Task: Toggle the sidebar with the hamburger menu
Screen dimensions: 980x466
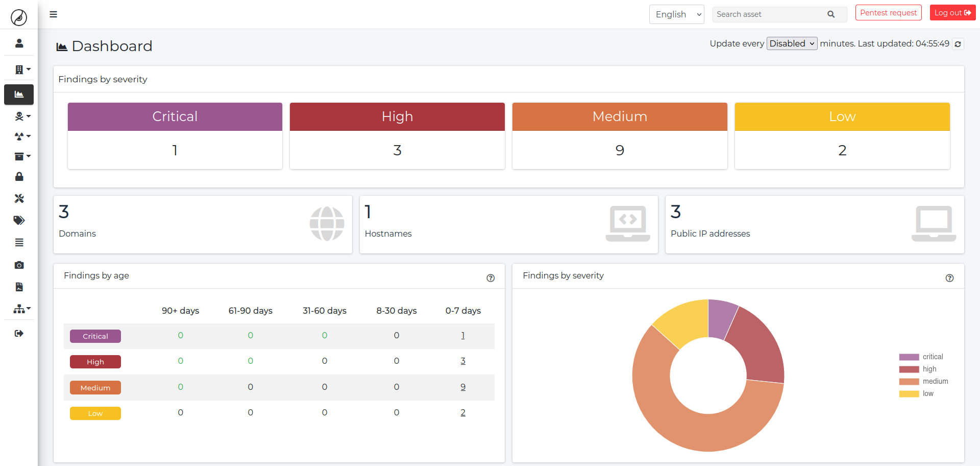Action: tap(53, 14)
